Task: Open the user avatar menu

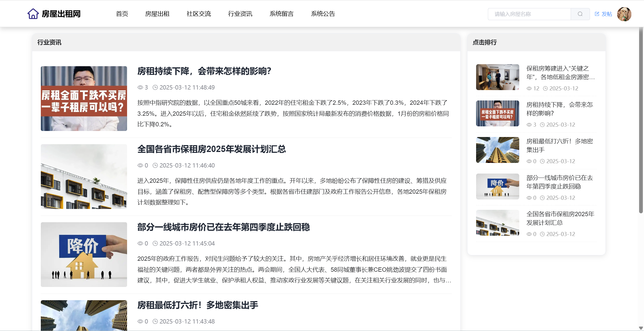Action: point(624,14)
